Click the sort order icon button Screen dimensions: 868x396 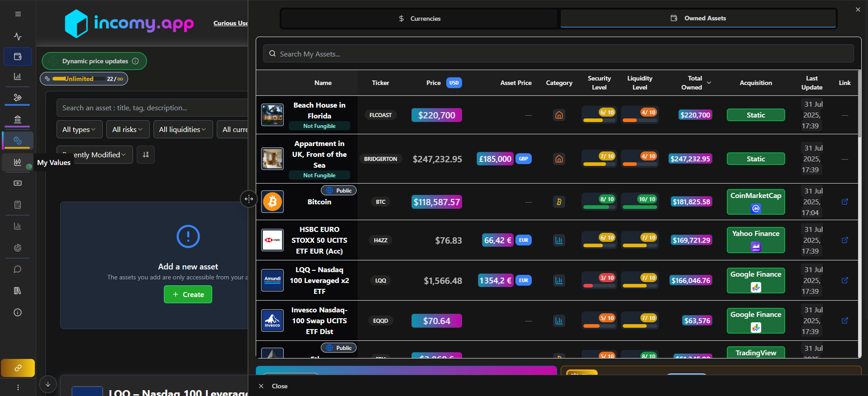point(146,155)
